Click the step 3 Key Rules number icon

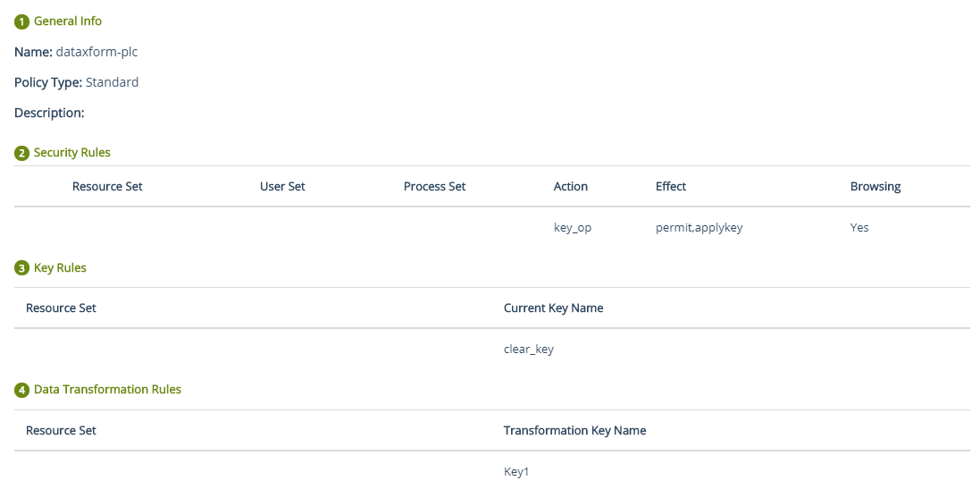(21, 268)
